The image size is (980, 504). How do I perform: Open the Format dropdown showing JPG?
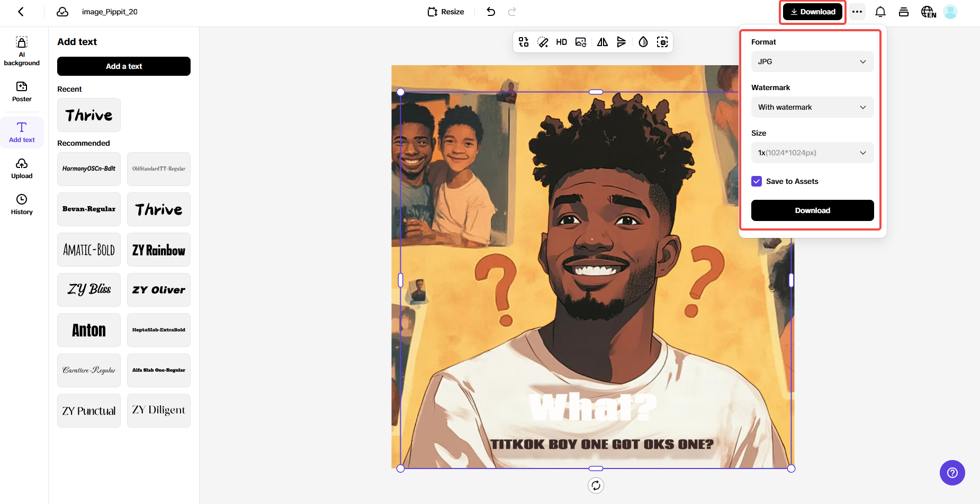[812, 61]
